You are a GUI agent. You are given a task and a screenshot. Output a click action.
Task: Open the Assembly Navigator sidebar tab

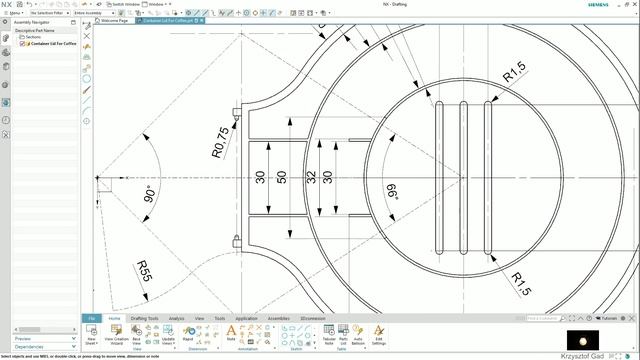(x=6, y=38)
